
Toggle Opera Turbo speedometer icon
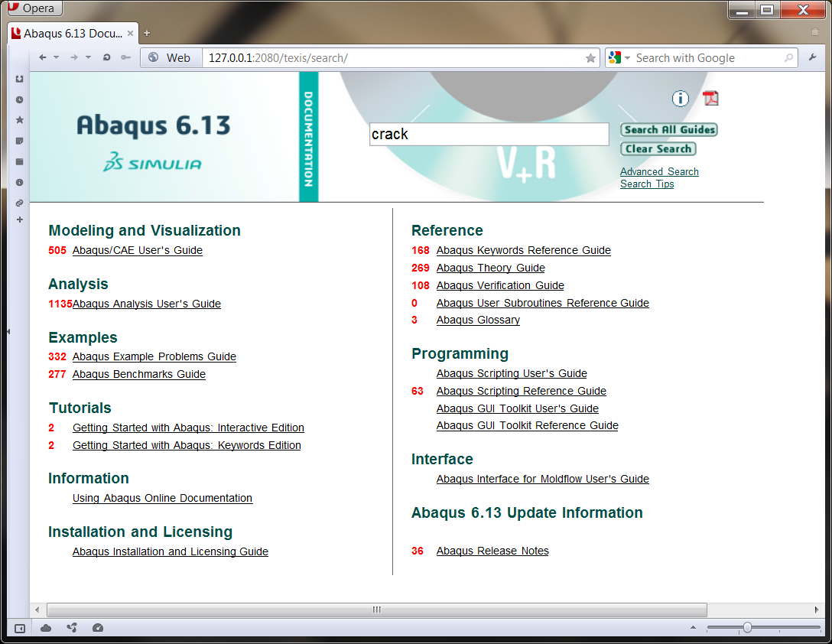[x=98, y=628]
